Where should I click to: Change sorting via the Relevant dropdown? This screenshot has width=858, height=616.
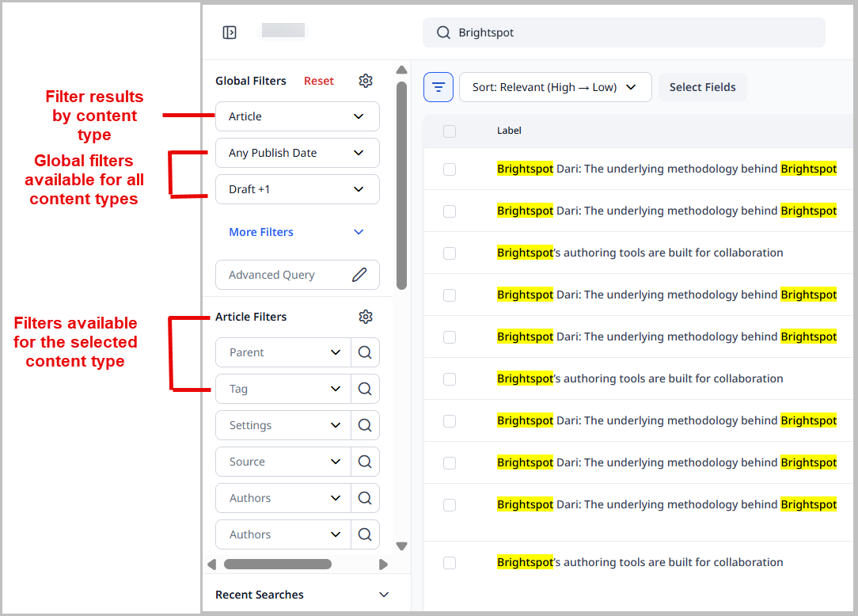555,87
